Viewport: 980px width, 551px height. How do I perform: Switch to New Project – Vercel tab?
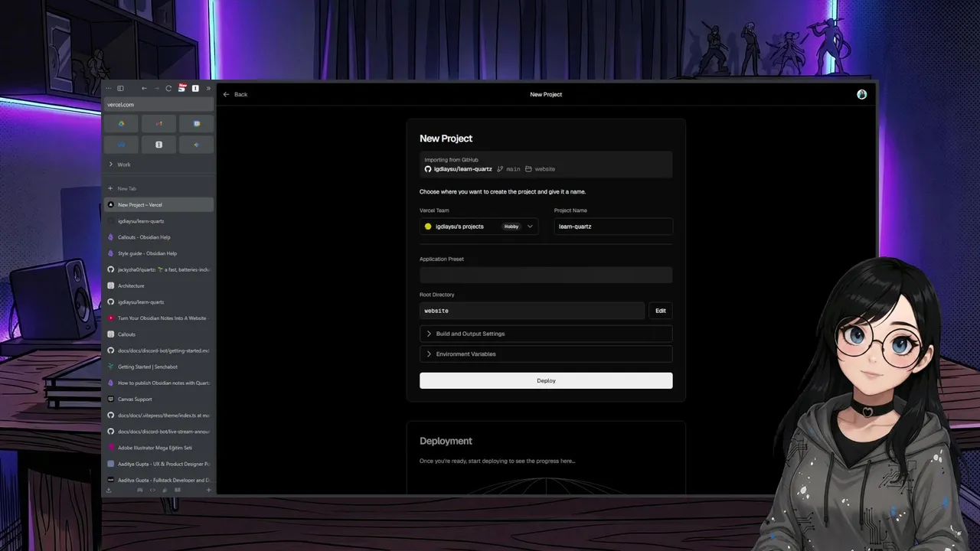pyautogui.click(x=158, y=204)
